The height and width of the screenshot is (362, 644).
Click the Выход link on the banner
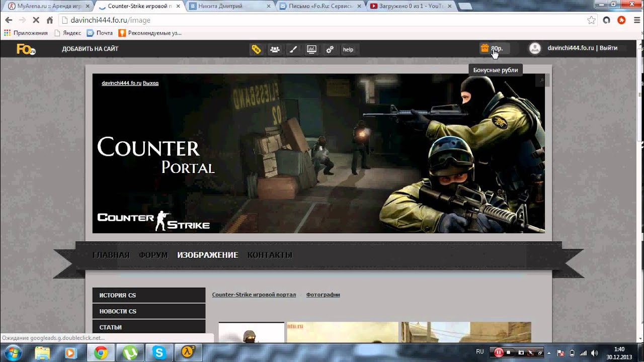pos(150,83)
